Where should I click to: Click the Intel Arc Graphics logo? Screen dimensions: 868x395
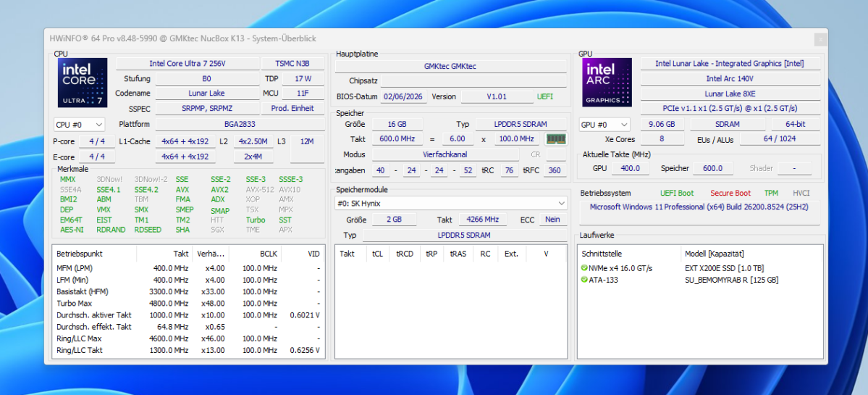tap(607, 83)
